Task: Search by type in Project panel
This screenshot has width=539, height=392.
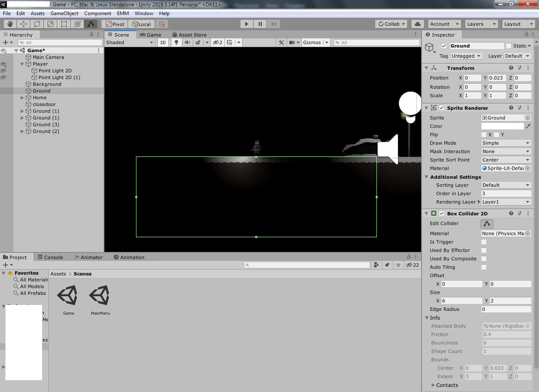Action: point(376,265)
